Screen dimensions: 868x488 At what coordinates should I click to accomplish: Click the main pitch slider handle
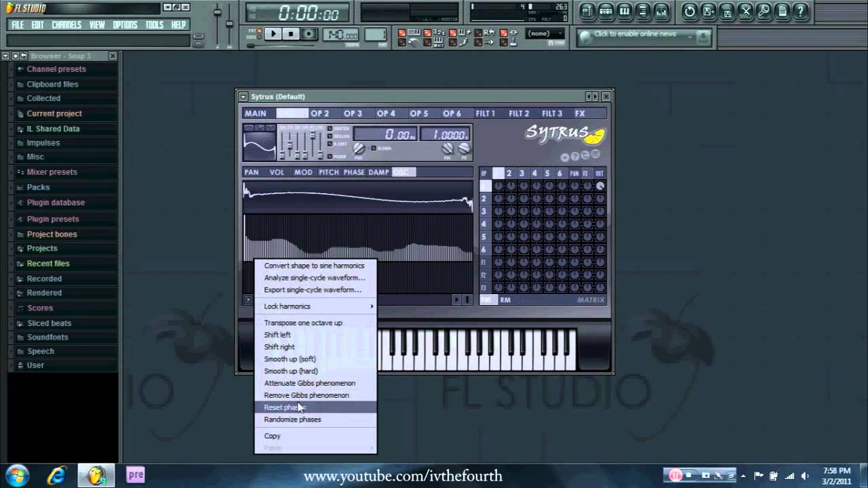[230, 24]
